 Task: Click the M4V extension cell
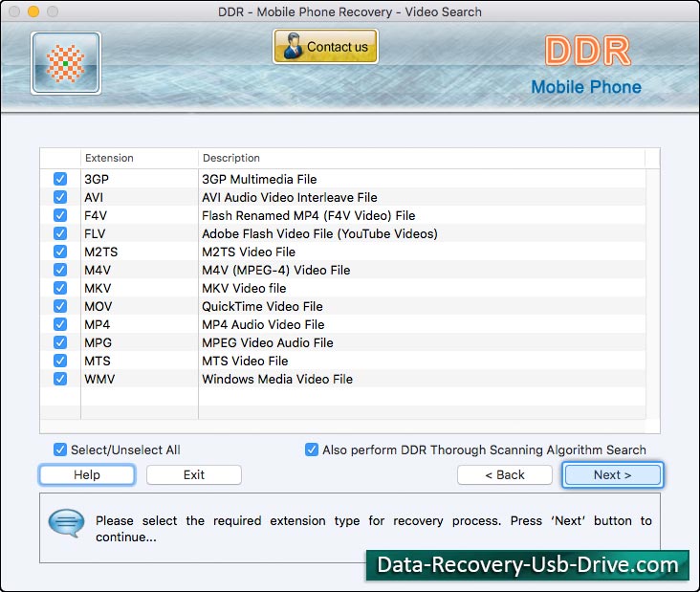click(140, 270)
